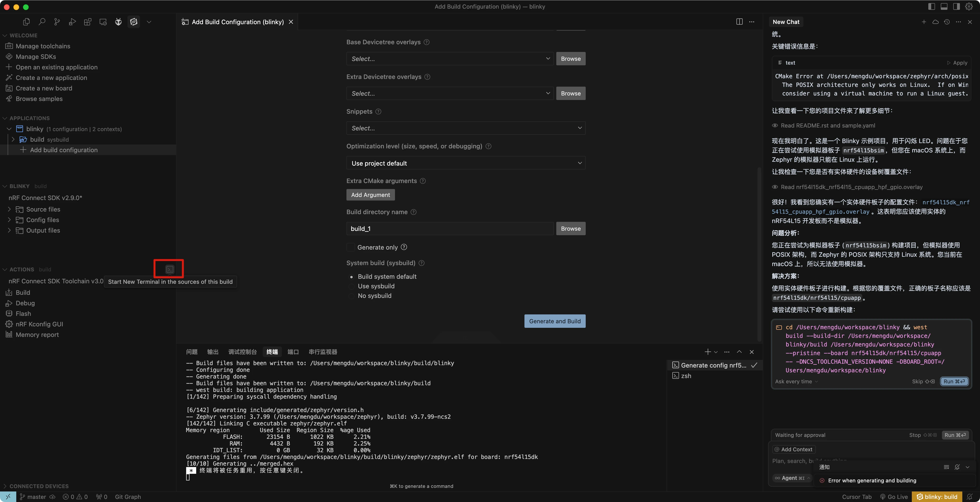Enable the Generate only checkbox
The image size is (980, 502).
[351, 247]
